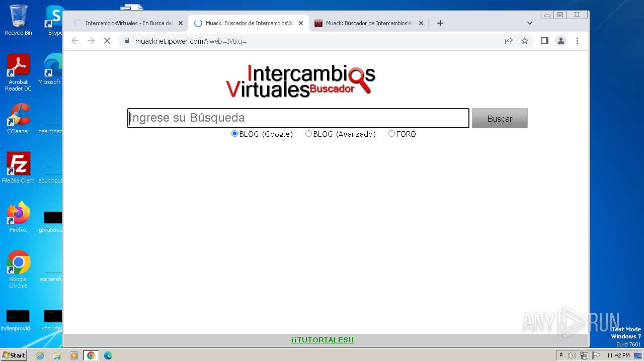Share this page icon in address bar

point(509,41)
